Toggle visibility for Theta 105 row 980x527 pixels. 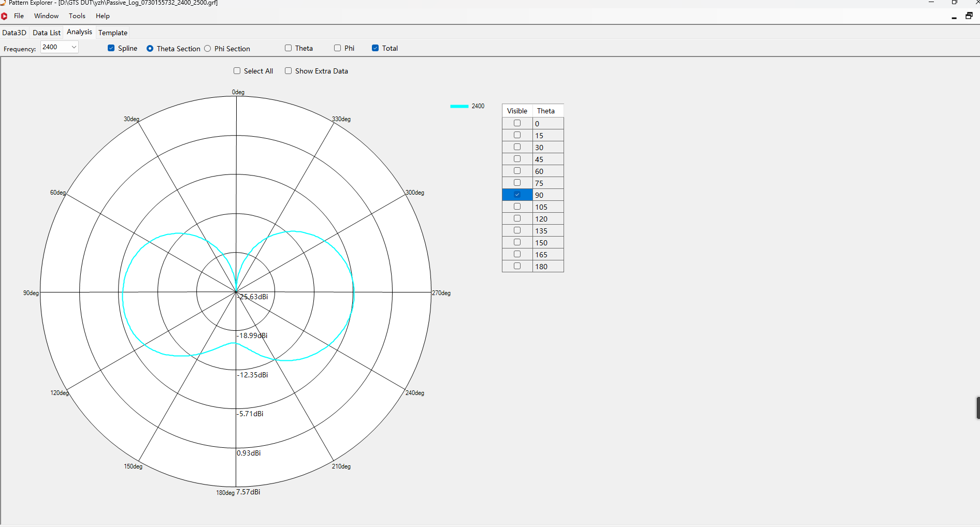[x=517, y=207]
